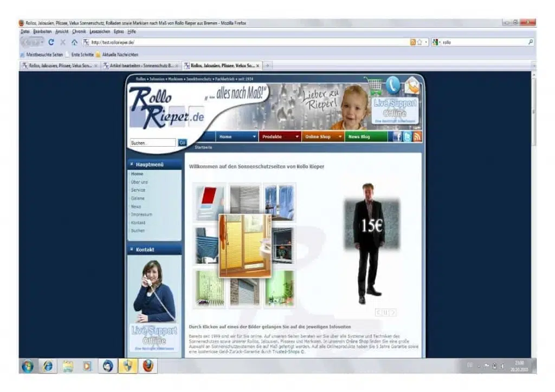Open the Aktuelle Nachrichten bookmark

117,55
